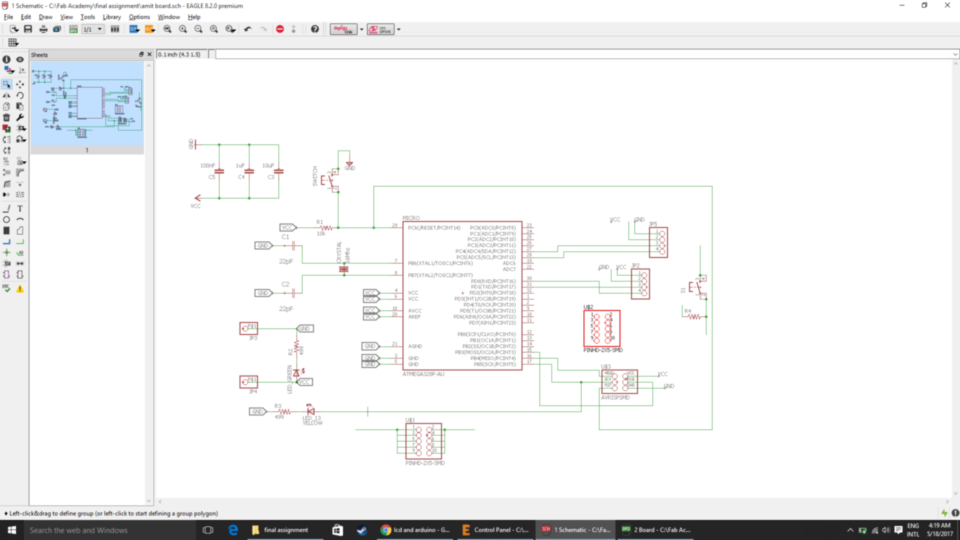960x540 pixels.
Task: Select the Label tool
Action: [20, 253]
